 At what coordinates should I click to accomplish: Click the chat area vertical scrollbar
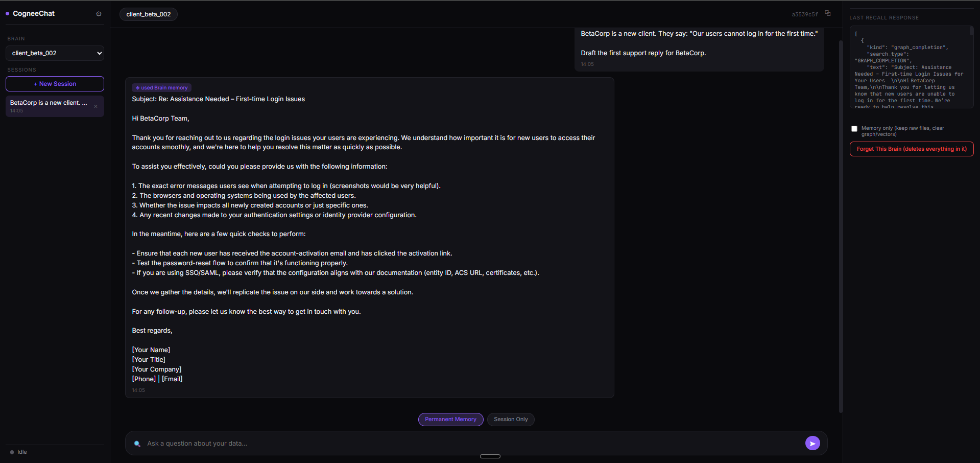pos(841,226)
